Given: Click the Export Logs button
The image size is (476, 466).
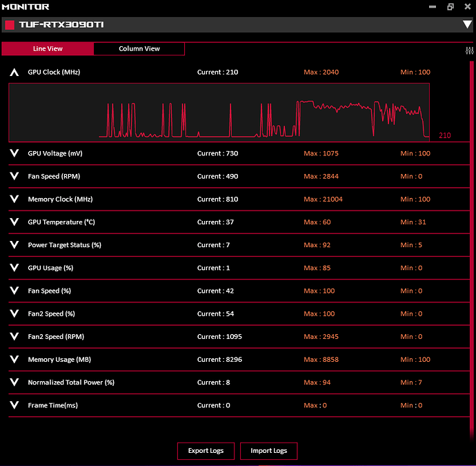Looking at the screenshot, I should click(206, 451).
